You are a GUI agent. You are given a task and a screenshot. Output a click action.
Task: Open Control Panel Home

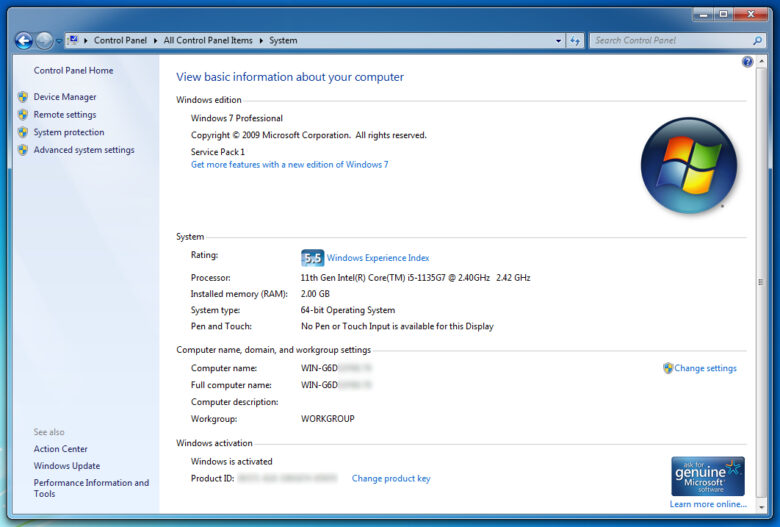pos(73,71)
